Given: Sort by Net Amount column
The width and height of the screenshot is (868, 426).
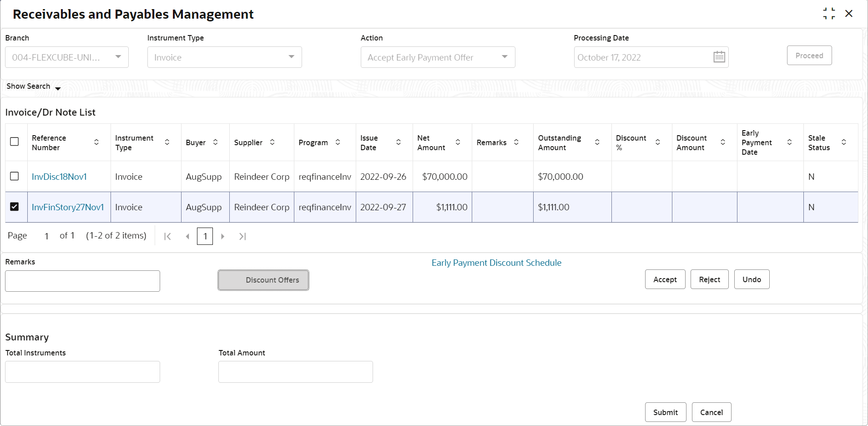Looking at the screenshot, I should [x=458, y=142].
